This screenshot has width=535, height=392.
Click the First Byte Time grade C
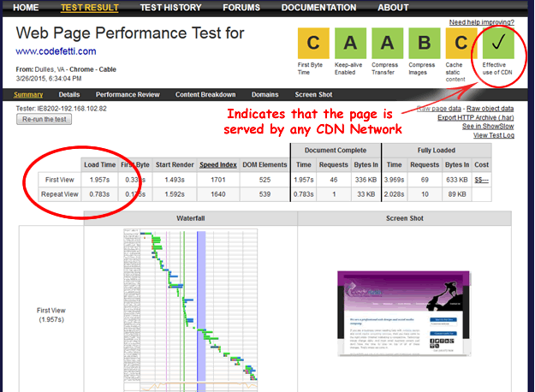click(313, 43)
